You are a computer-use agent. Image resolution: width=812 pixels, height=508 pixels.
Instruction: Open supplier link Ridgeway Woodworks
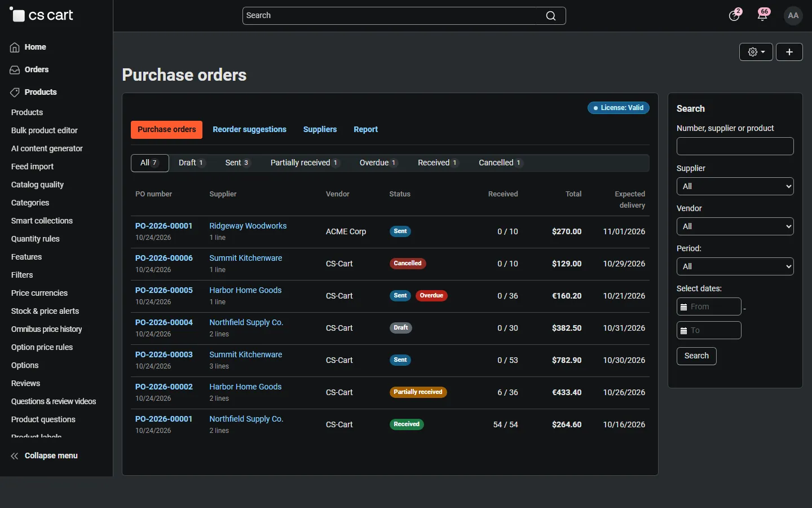[248, 226]
